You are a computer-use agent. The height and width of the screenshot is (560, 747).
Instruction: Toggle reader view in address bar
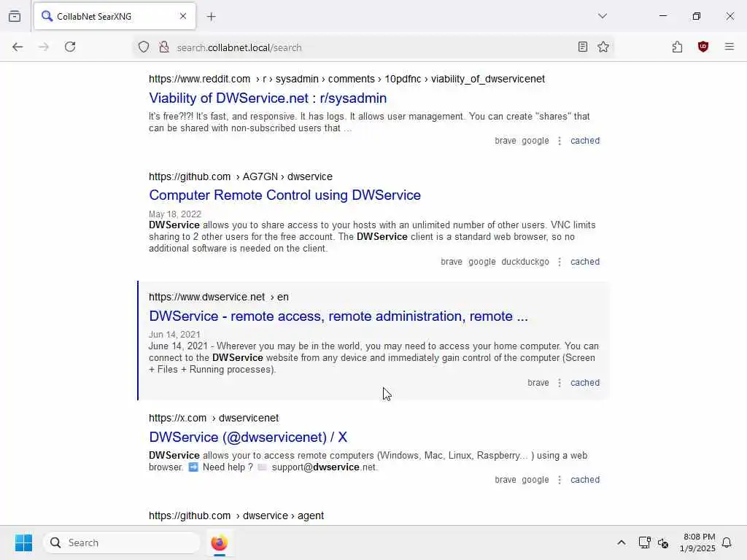pos(582,47)
